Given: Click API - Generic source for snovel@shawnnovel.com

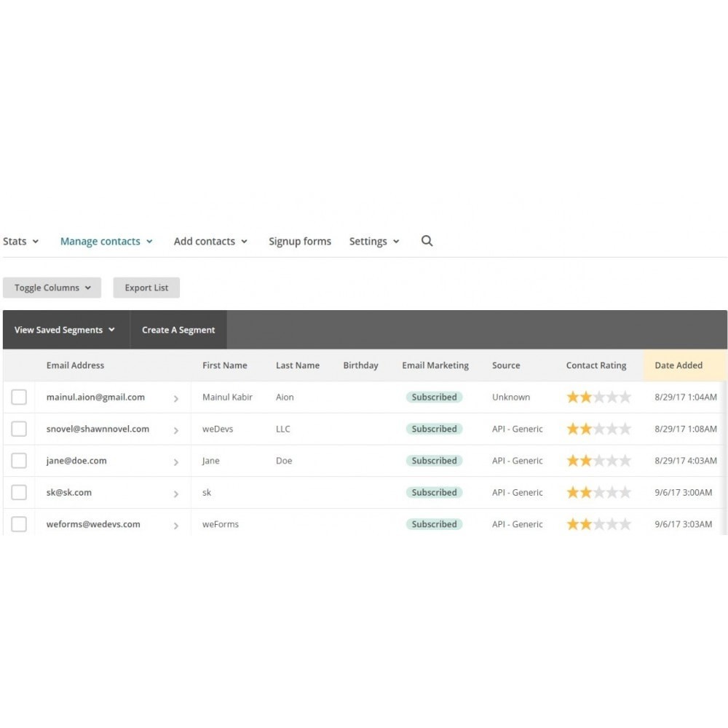Looking at the screenshot, I should [517, 429].
